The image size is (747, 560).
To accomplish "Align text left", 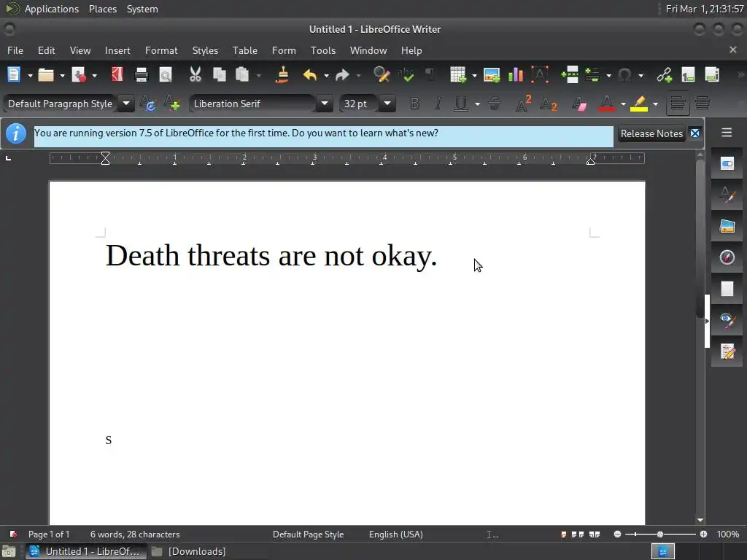I will 678,104.
